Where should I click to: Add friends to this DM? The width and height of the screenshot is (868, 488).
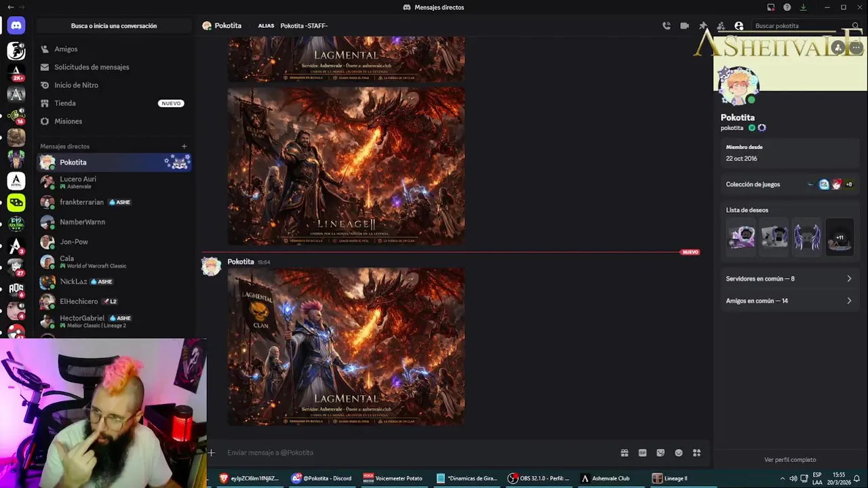coord(721,26)
